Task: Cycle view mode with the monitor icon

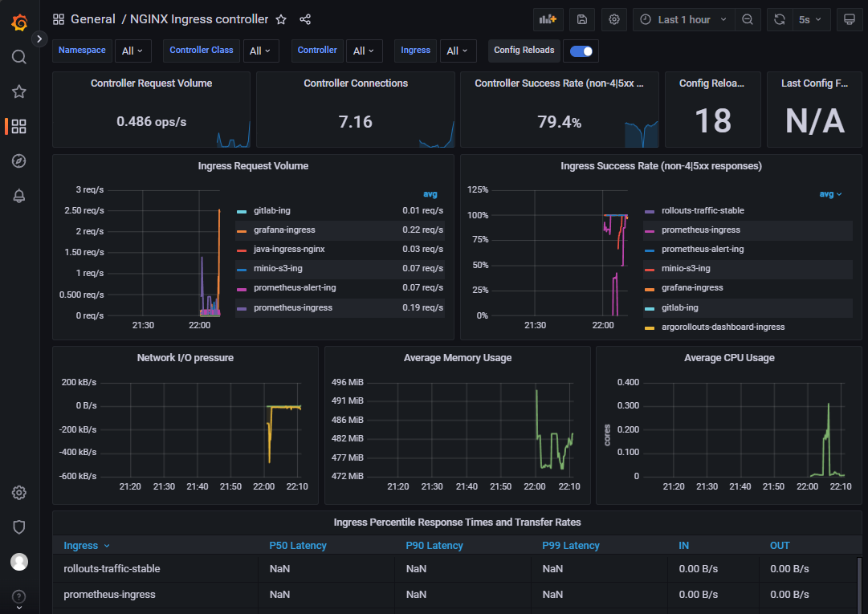Action: 850,19
